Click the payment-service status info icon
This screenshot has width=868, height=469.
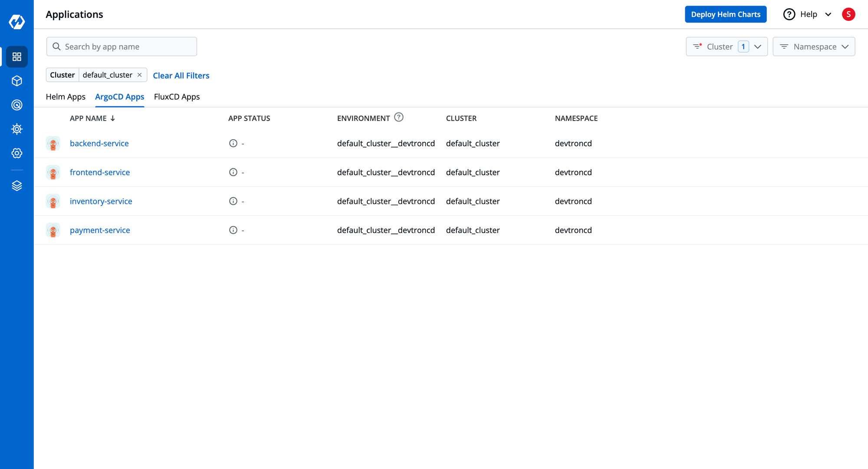pos(233,230)
